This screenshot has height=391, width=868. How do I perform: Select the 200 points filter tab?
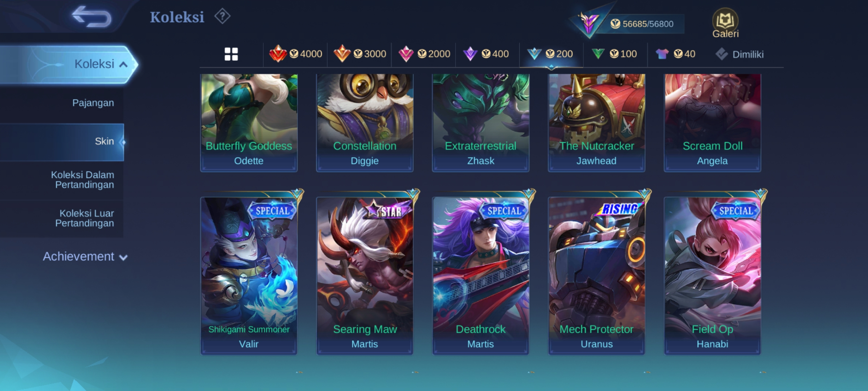550,54
